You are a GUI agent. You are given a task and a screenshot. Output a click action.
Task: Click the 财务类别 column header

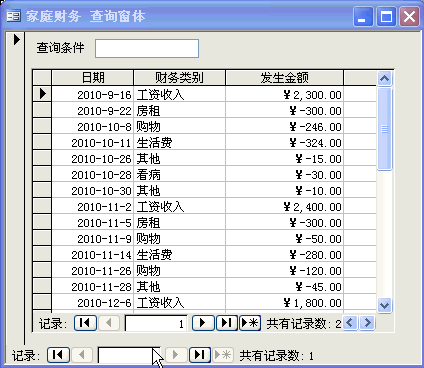tap(179, 78)
